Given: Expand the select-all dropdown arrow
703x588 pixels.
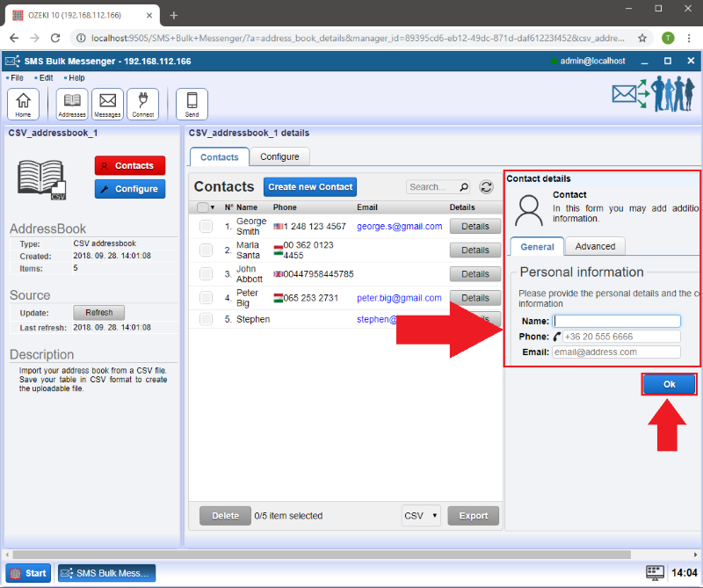Looking at the screenshot, I should 213,207.
